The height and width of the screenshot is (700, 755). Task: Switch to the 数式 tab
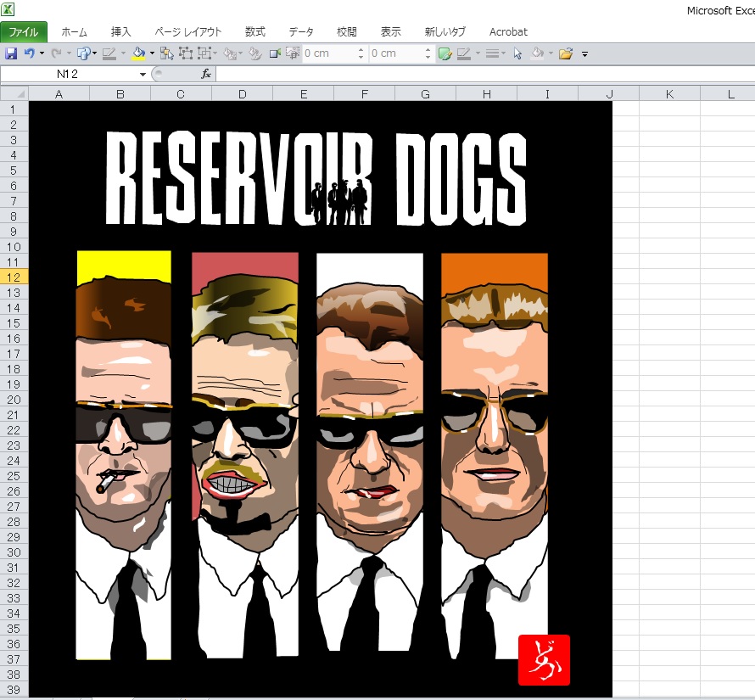point(255,31)
